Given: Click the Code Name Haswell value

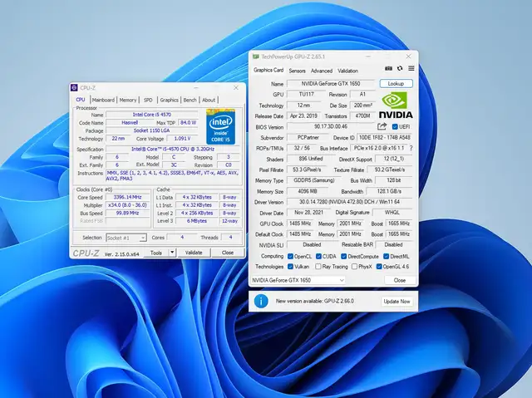Looking at the screenshot, I should point(130,123).
